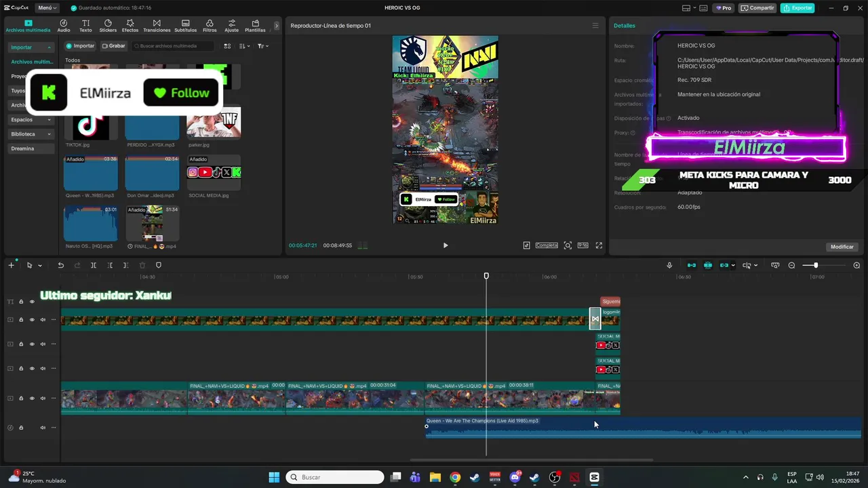The height and width of the screenshot is (488, 868).
Task: Expand the Biblioteca sidebar section
Action: click(x=31, y=134)
